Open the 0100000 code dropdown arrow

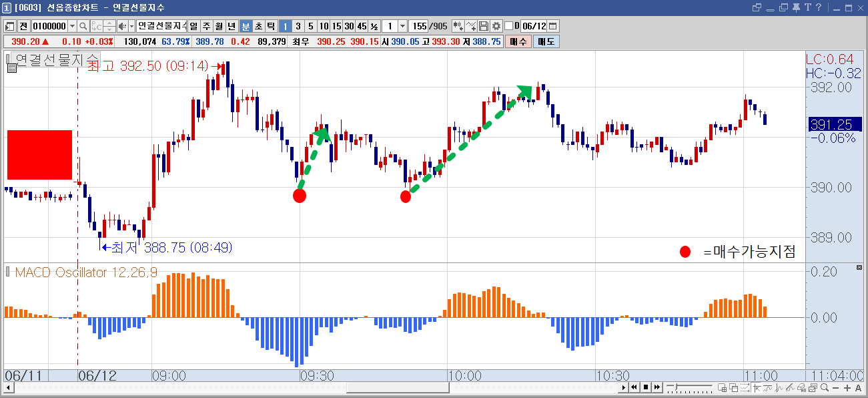point(72,26)
